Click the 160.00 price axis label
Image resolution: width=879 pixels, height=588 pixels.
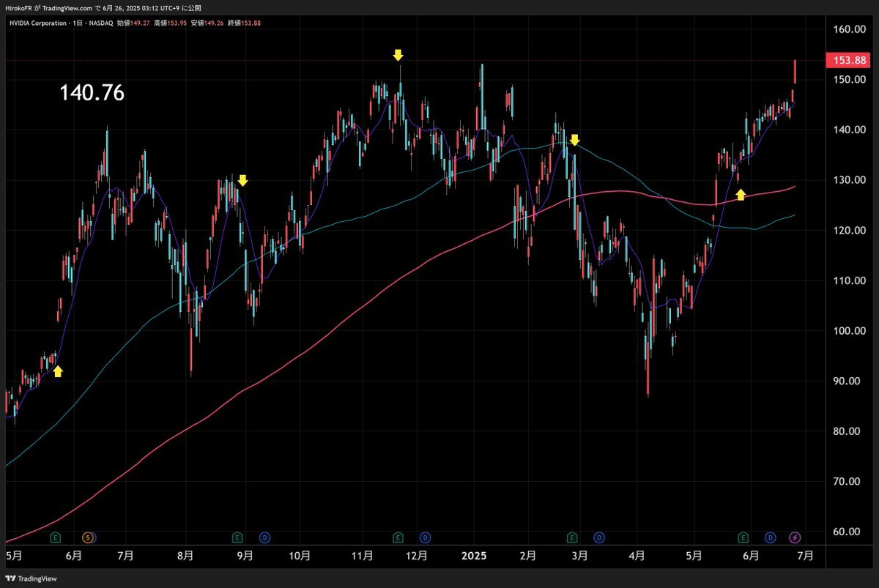click(x=849, y=29)
